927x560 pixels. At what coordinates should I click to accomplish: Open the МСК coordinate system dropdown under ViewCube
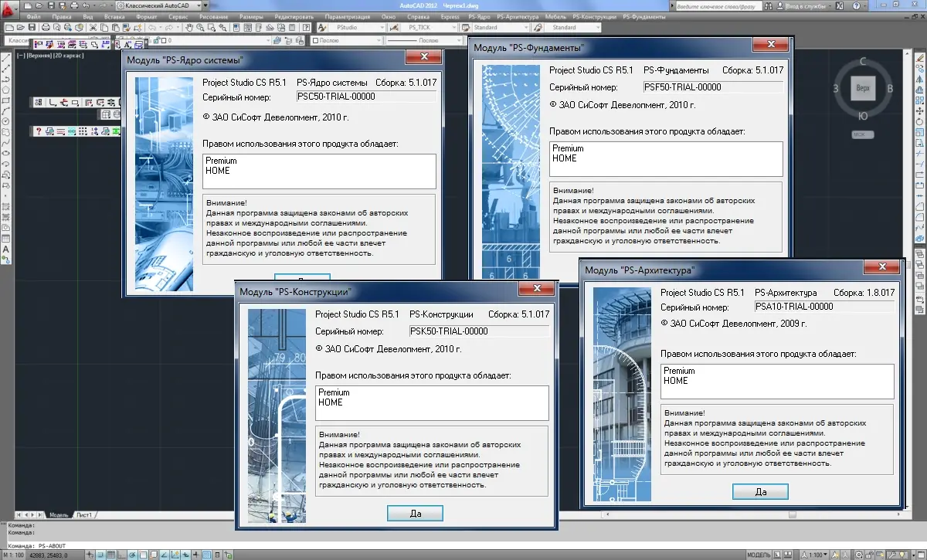coord(863,134)
